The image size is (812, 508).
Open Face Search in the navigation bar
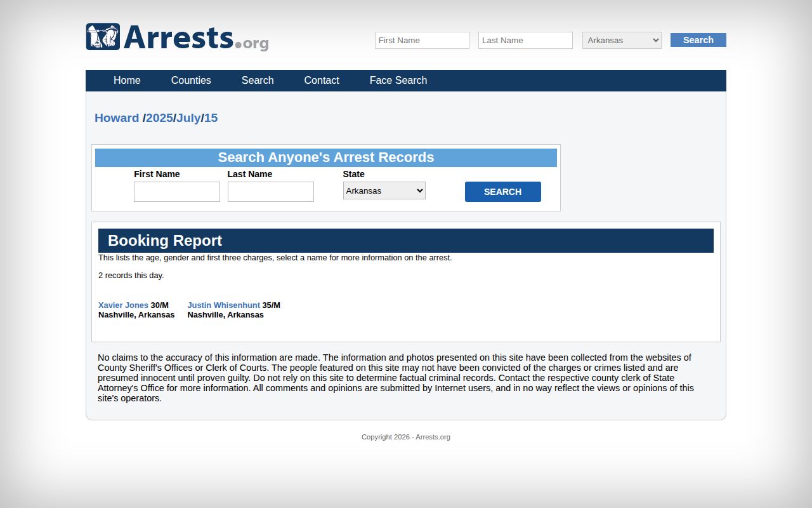pyautogui.click(x=398, y=80)
